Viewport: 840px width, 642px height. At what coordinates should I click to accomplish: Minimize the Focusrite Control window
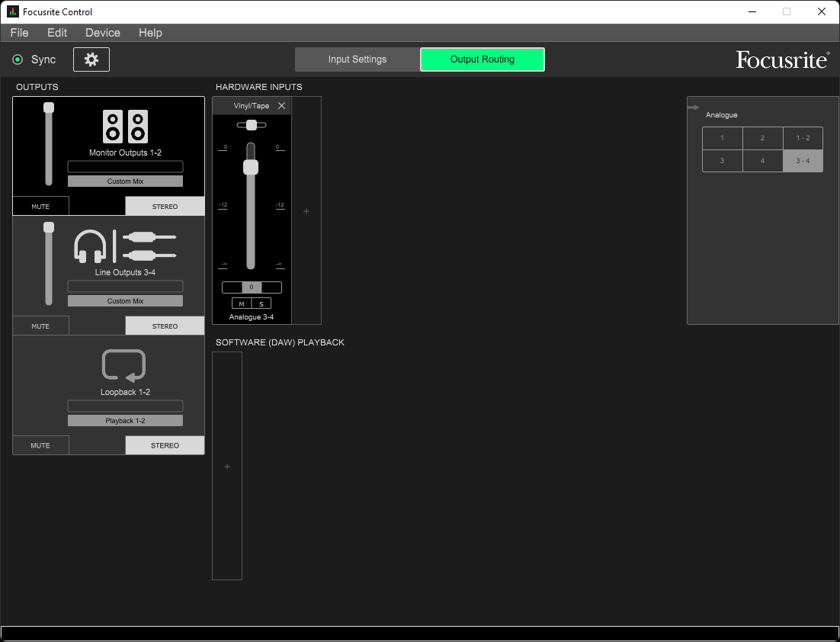pos(752,11)
